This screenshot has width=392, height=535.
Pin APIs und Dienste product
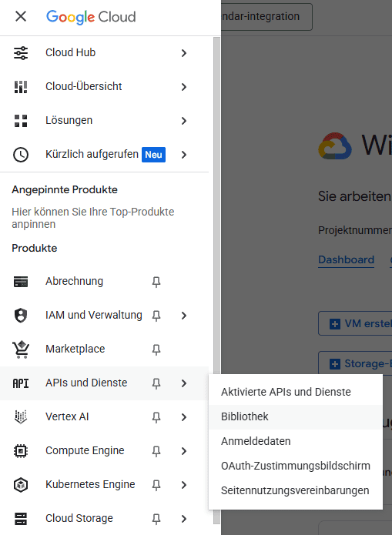156,383
